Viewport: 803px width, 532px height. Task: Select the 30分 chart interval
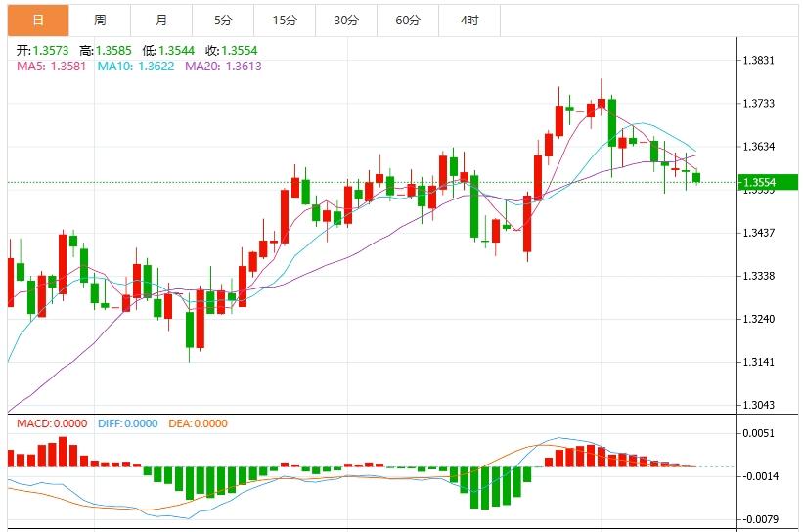(346, 21)
